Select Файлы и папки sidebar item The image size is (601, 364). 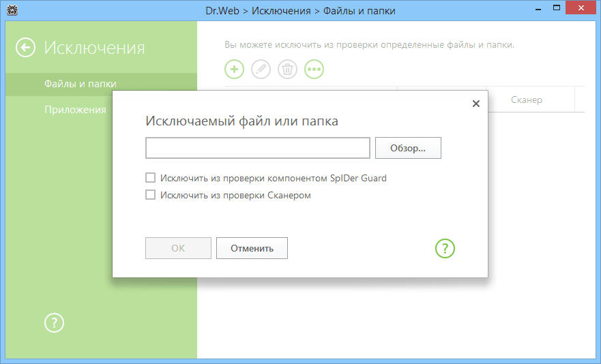pos(101,84)
